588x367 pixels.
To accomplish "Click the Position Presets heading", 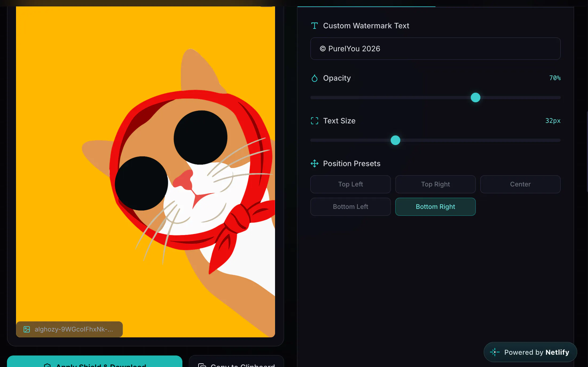I will [x=352, y=163].
